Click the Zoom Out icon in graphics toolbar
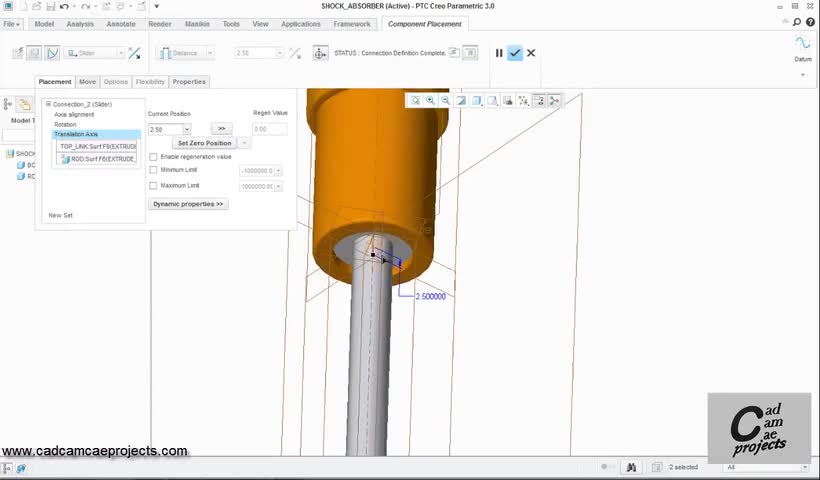This screenshot has height=480, width=820. click(x=446, y=100)
